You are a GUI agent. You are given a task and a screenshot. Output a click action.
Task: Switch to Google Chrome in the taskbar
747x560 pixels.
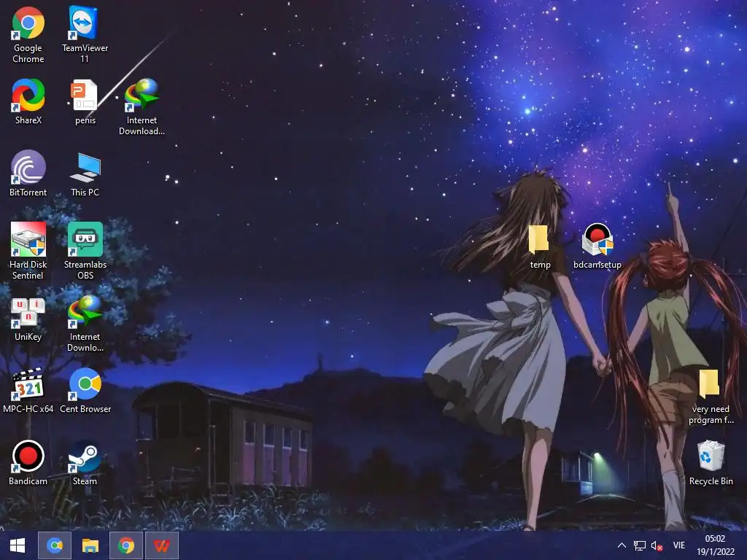(x=125, y=545)
